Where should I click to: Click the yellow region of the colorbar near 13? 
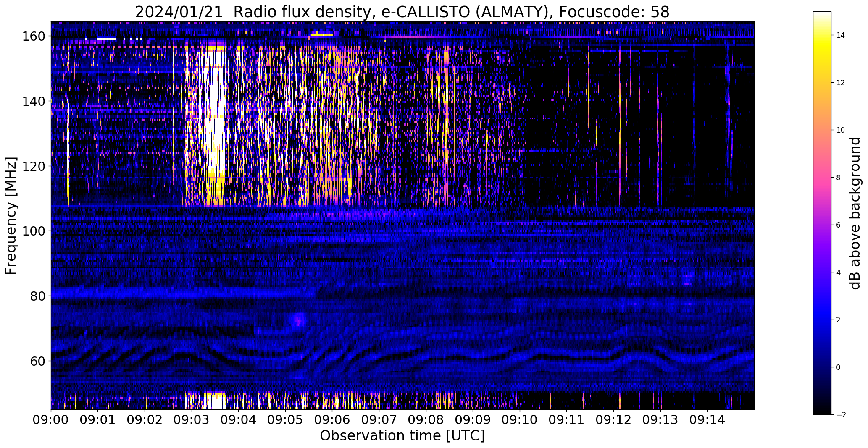coord(822,59)
